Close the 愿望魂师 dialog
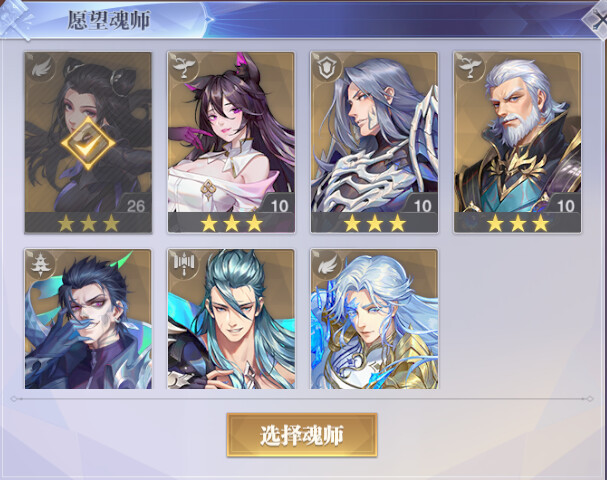This screenshot has width=607, height=480. coord(597,19)
